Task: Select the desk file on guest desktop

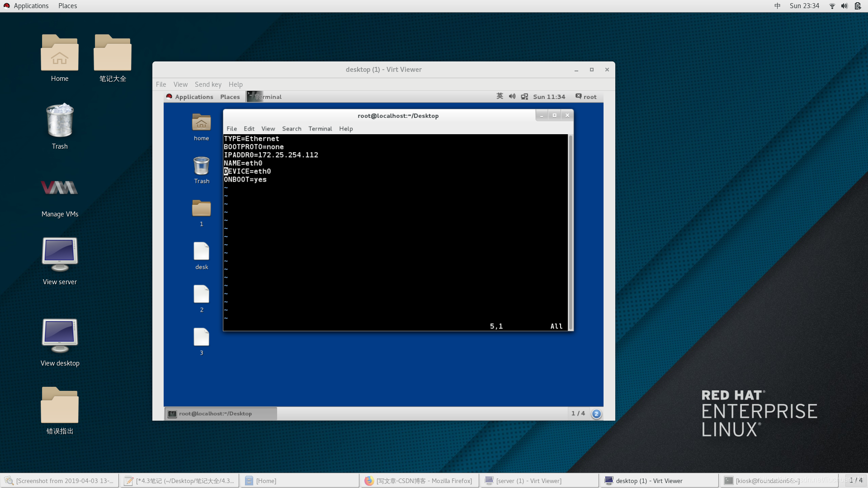Action: point(202,251)
